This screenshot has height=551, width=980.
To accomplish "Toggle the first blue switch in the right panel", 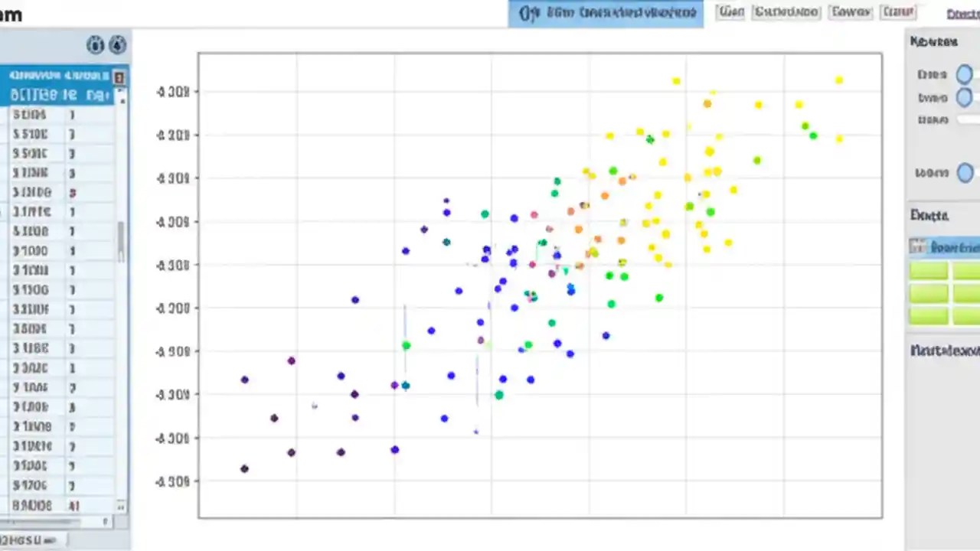I will pyautogui.click(x=964, y=74).
